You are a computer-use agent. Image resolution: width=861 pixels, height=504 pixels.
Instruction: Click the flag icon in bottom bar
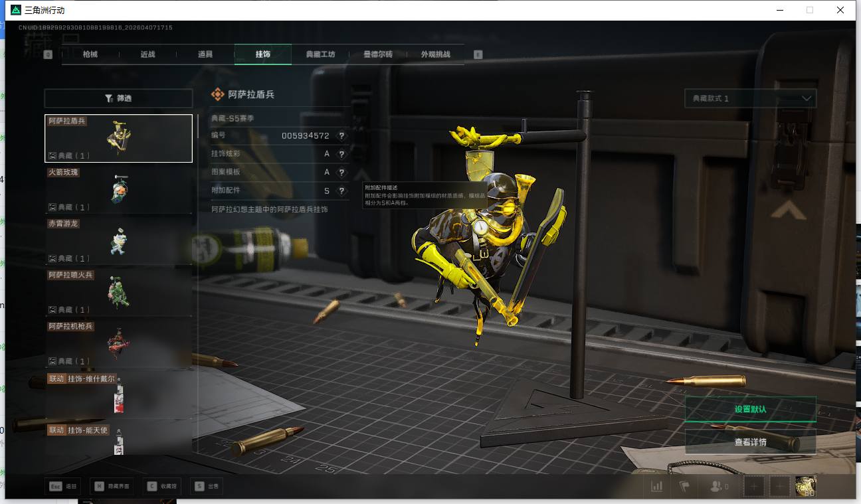click(684, 486)
